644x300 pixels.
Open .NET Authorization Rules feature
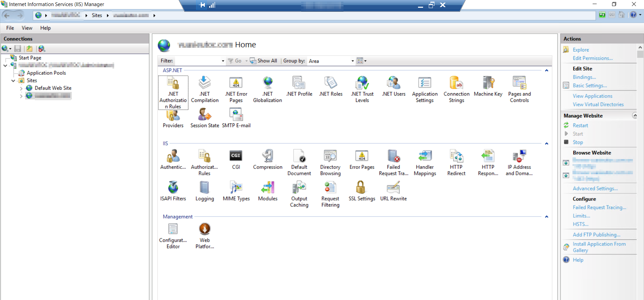(x=173, y=92)
